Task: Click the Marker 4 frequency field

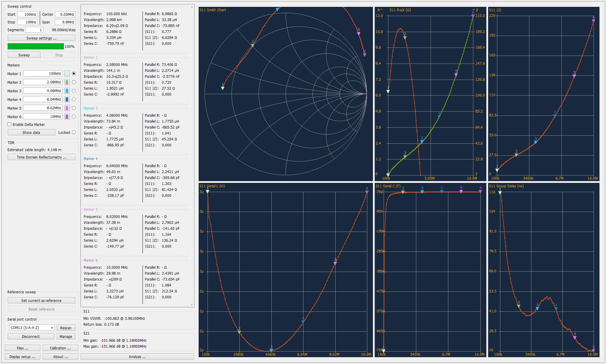Action: pyautogui.click(x=43, y=99)
